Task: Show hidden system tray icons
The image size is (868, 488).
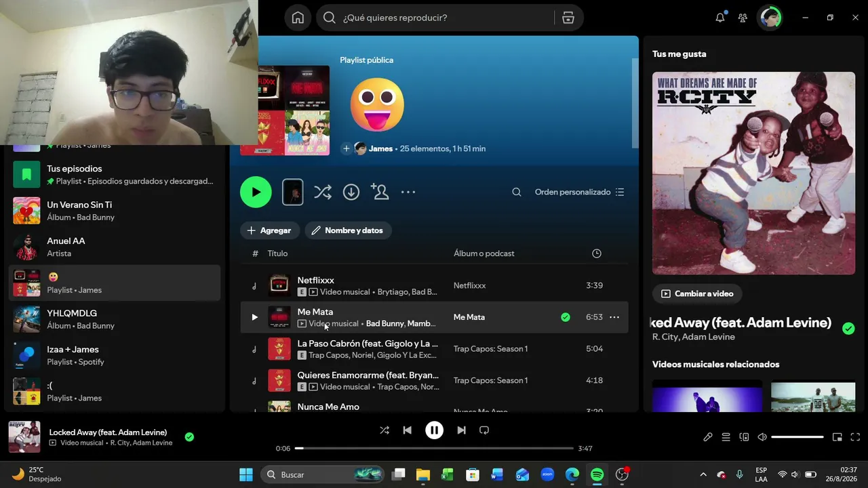Action: [x=703, y=474]
